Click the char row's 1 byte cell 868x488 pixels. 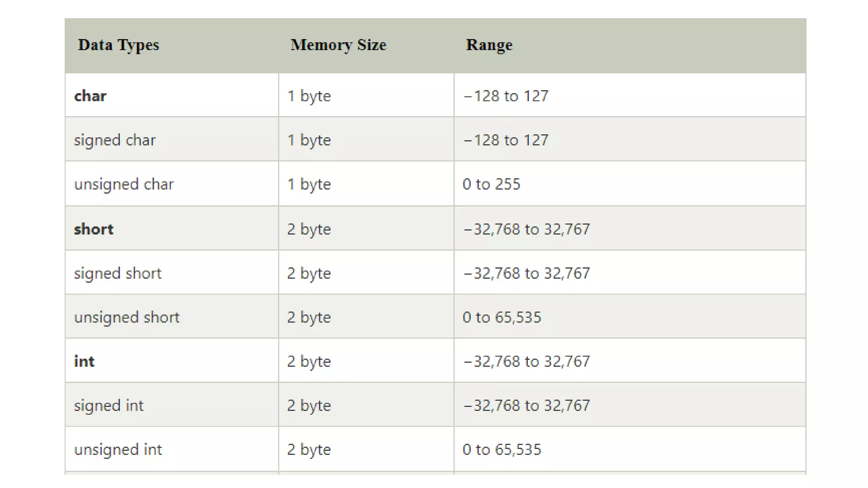(309, 96)
